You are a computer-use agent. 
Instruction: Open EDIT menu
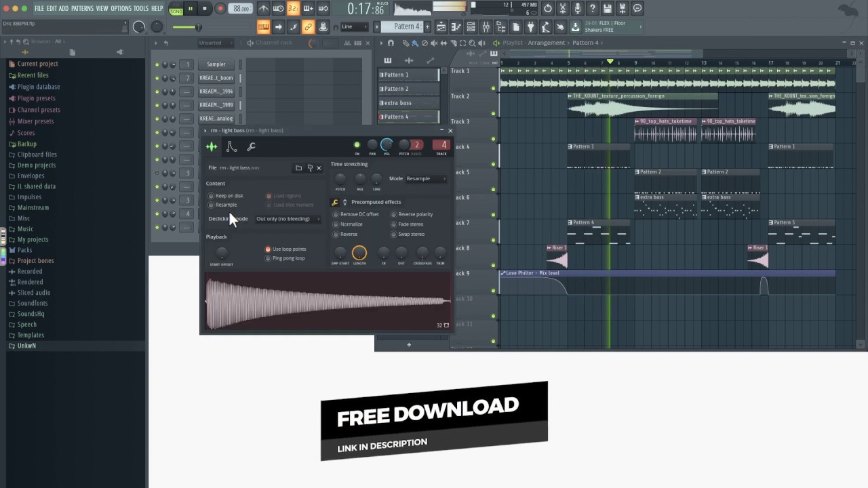tap(52, 9)
